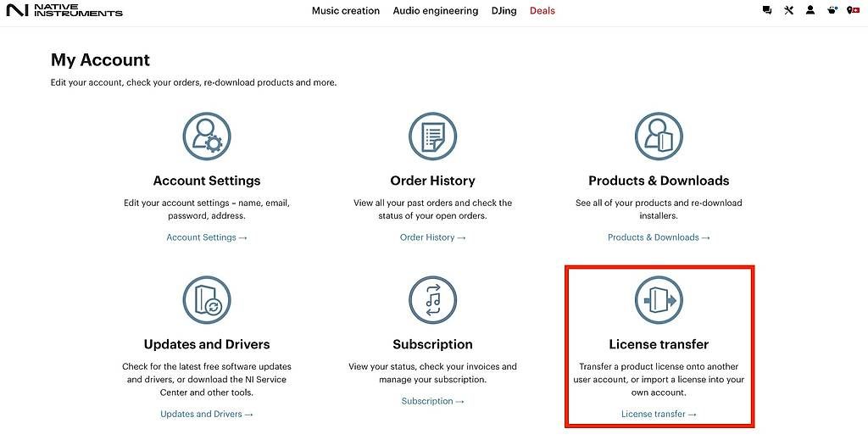Open the Audio engineering menu
Image resolution: width=868 pixels, height=440 pixels.
tap(436, 10)
